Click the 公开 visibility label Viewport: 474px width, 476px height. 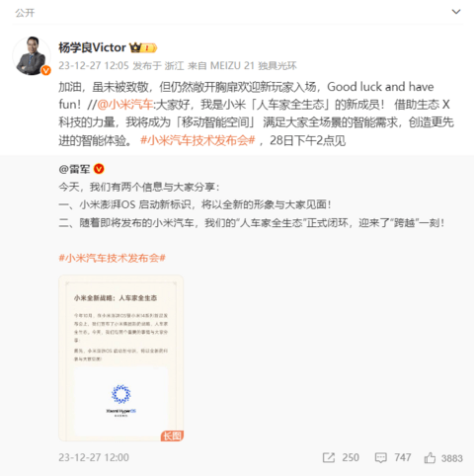click(25, 13)
